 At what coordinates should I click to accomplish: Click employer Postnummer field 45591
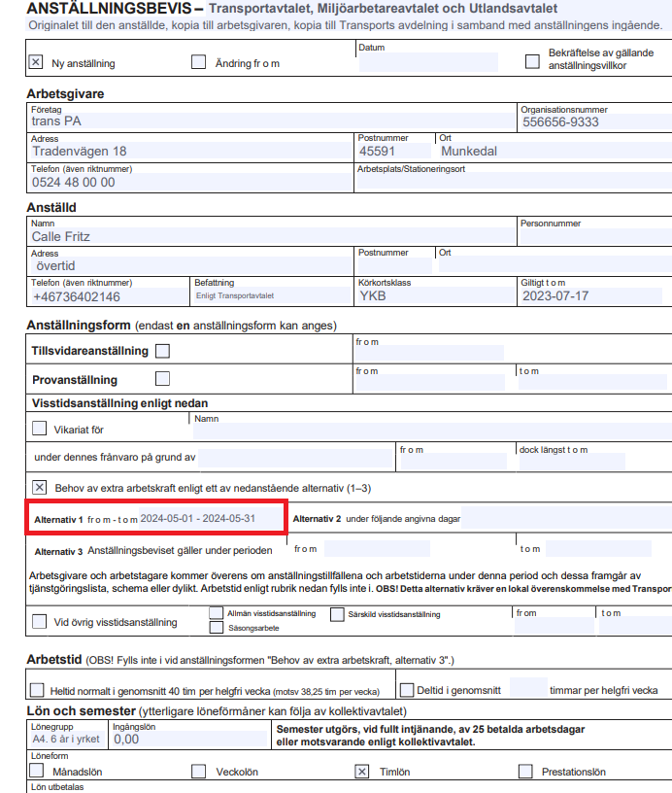(x=394, y=152)
